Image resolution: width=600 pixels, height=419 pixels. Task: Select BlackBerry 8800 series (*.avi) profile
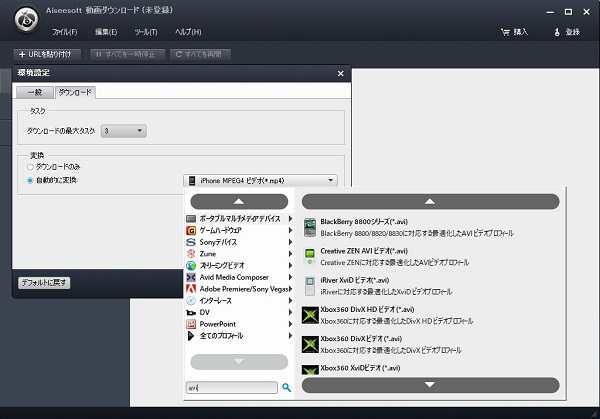point(430,227)
